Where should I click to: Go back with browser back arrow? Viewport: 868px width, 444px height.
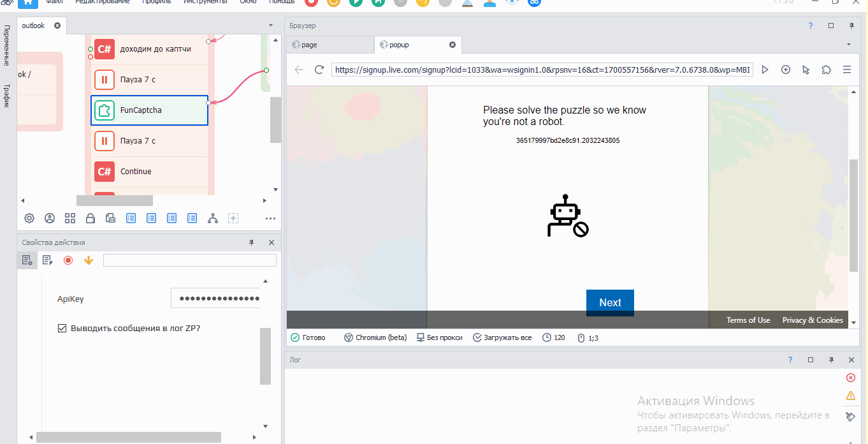point(299,70)
